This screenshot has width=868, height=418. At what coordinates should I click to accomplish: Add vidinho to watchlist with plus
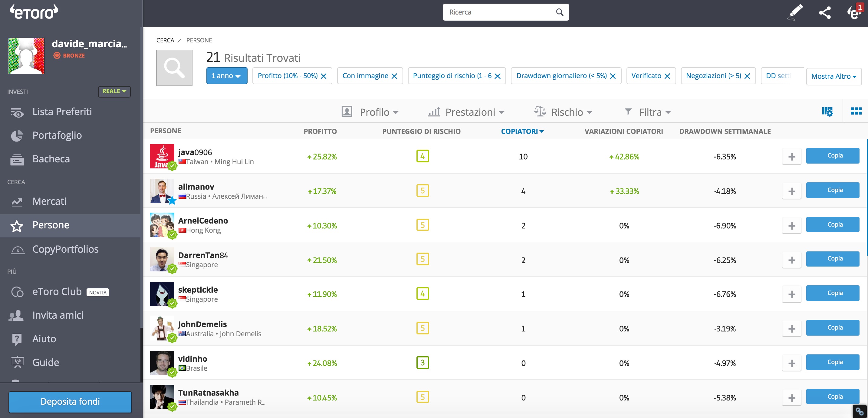(x=791, y=363)
